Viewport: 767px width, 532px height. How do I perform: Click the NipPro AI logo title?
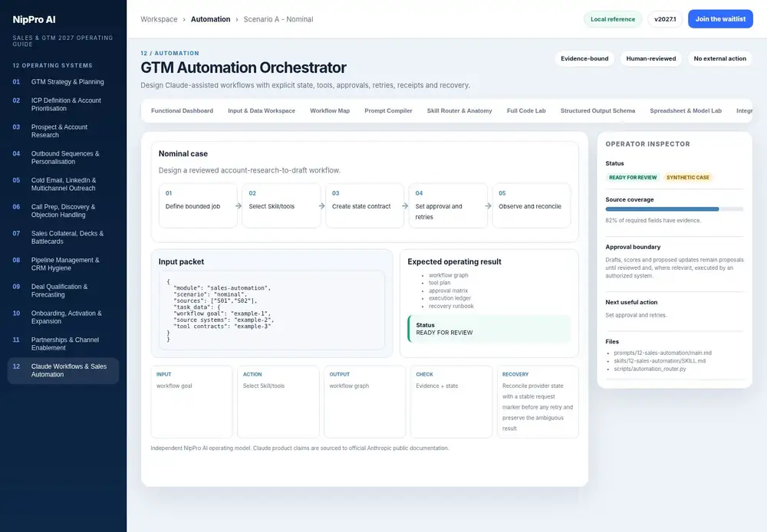click(x=34, y=20)
